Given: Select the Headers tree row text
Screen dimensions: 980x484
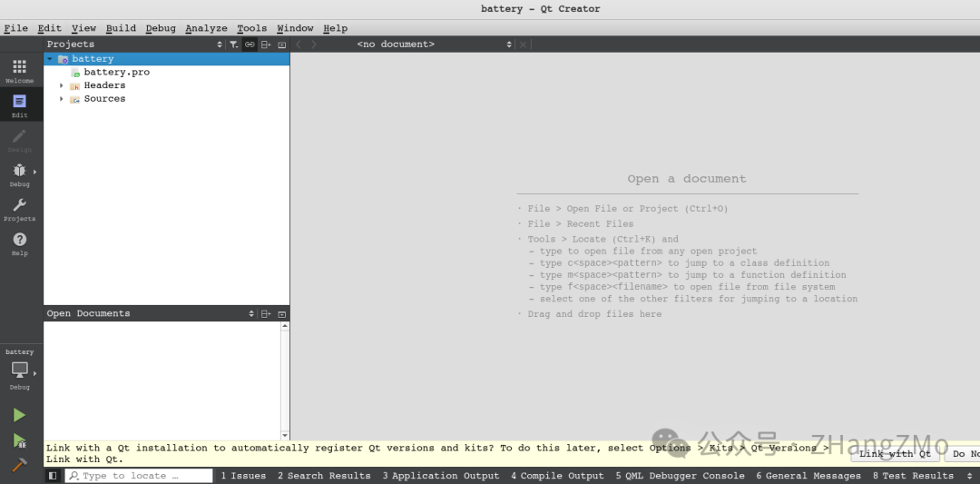Looking at the screenshot, I should coord(104,85).
